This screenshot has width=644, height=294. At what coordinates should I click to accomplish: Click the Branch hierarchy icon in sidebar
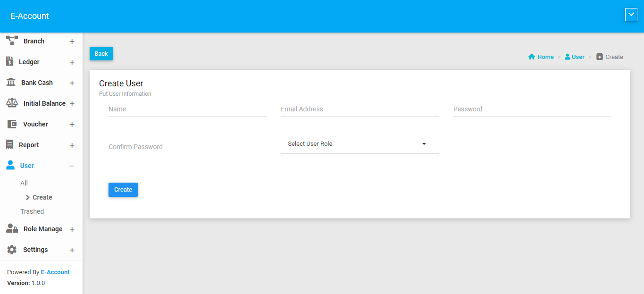coord(12,41)
